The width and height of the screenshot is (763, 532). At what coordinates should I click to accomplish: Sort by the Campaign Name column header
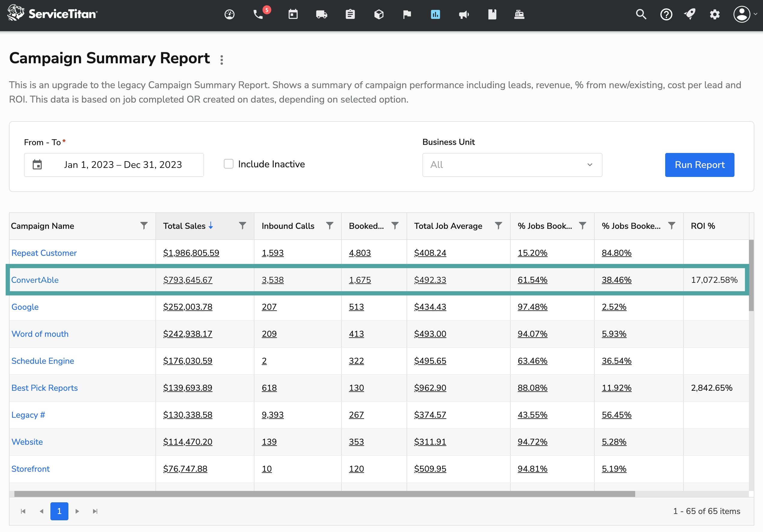[43, 226]
